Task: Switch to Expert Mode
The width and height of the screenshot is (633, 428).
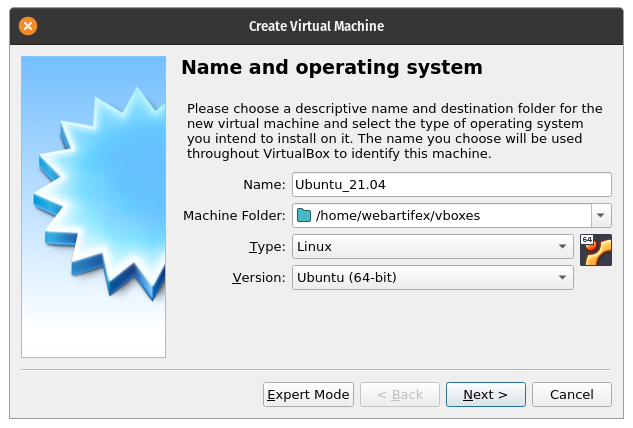Action: [308, 395]
